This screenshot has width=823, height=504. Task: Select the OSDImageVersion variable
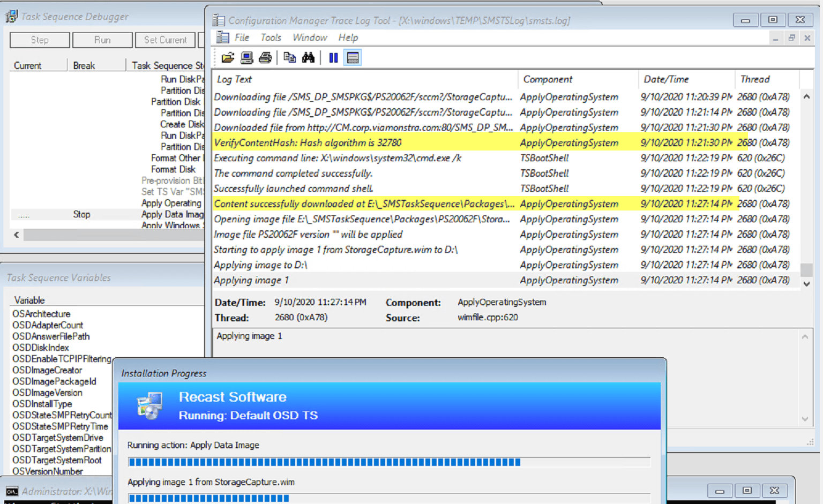click(47, 393)
